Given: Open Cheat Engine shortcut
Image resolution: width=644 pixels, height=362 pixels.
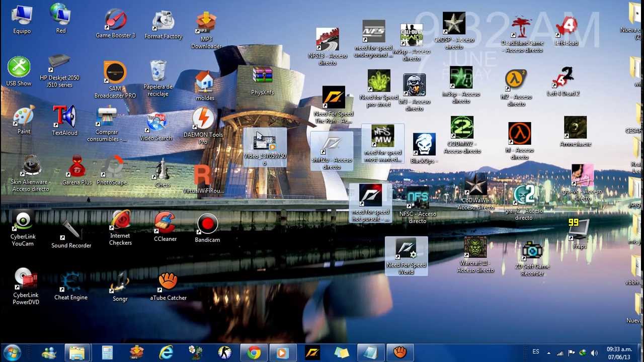Looking at the screenshot, I should (x=71, y=287).
